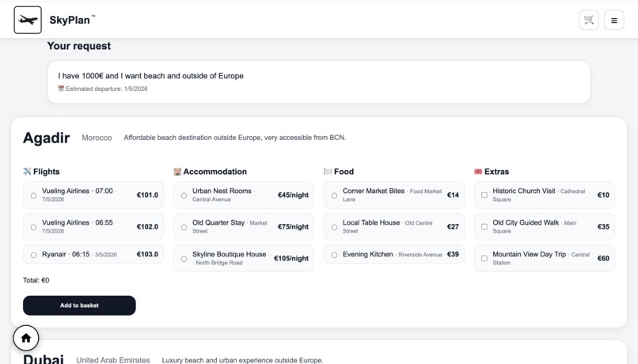Screen dimensions: 638x364
Task: Click the United Arab Emirates label
Action: (x=113, y=360)
